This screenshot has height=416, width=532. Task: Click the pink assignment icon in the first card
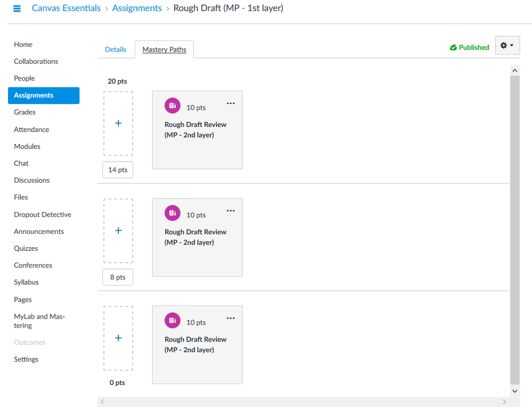173,106
